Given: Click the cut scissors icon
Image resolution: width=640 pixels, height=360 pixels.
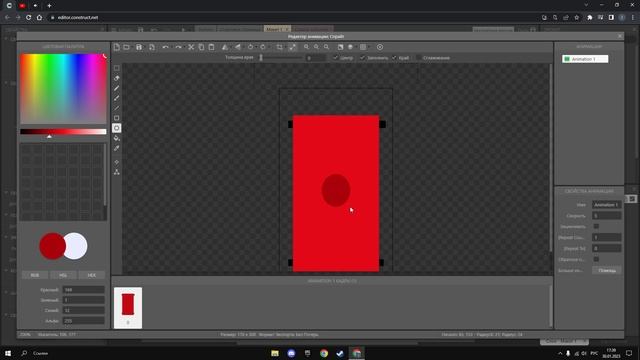Looking at the screenshot, I should 191,47.
